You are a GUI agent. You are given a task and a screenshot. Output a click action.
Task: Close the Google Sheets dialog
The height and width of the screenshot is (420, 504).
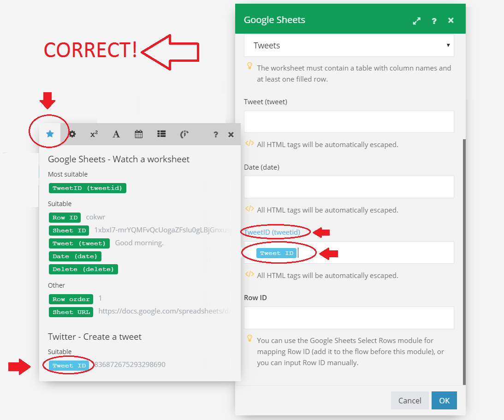tap(451, 21)
